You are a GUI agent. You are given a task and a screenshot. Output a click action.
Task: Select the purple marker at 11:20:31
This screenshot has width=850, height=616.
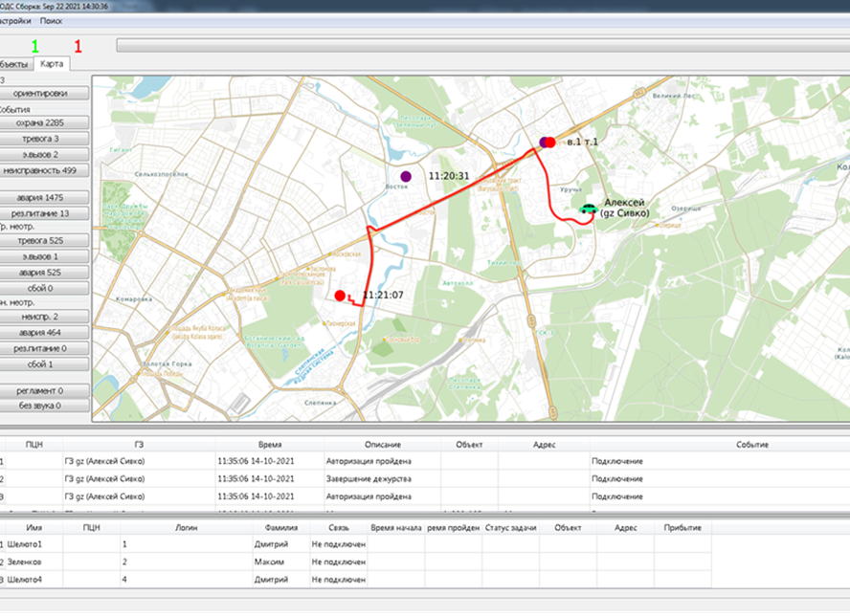pos(406,176)
